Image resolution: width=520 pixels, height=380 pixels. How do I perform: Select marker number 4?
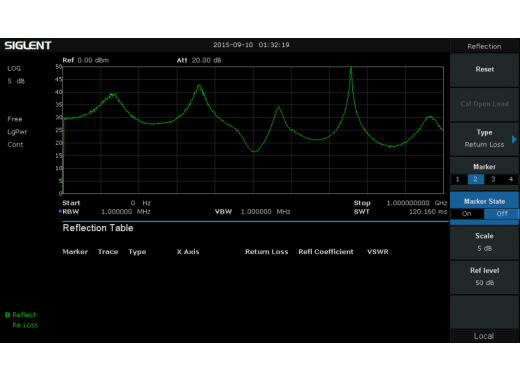pyautogui.click(x=511, y=179)
